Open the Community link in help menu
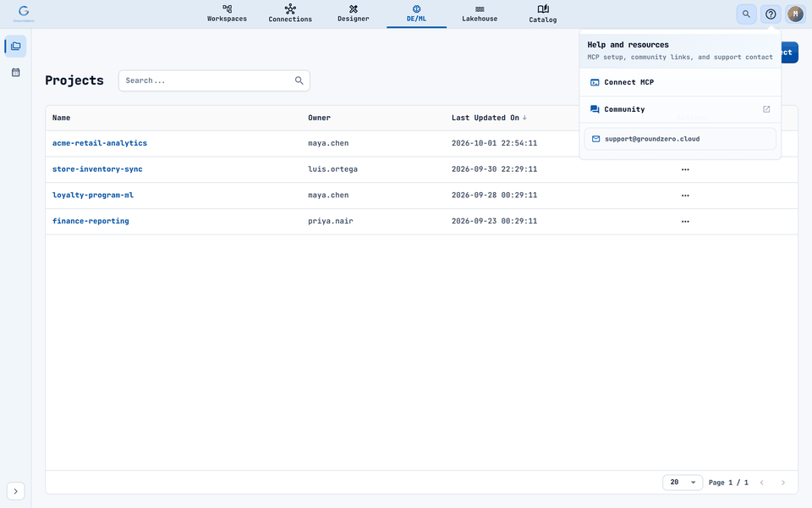The width and height of the screenshot is (812, 508). point(680,109)
